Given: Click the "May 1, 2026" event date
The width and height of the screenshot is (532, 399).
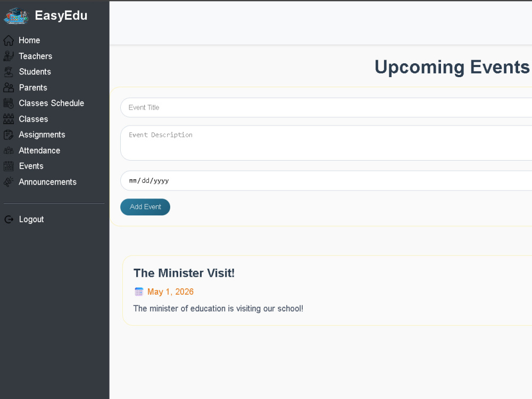Looking at the screenshot, I should point(170,292).
